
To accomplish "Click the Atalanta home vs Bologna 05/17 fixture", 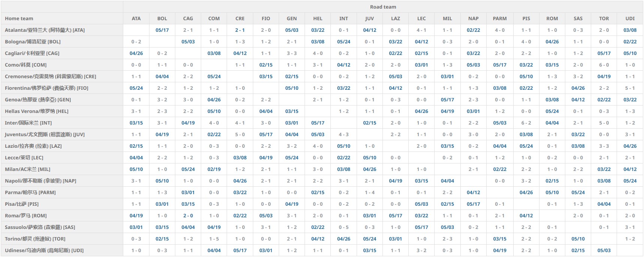I will [162, 30].
